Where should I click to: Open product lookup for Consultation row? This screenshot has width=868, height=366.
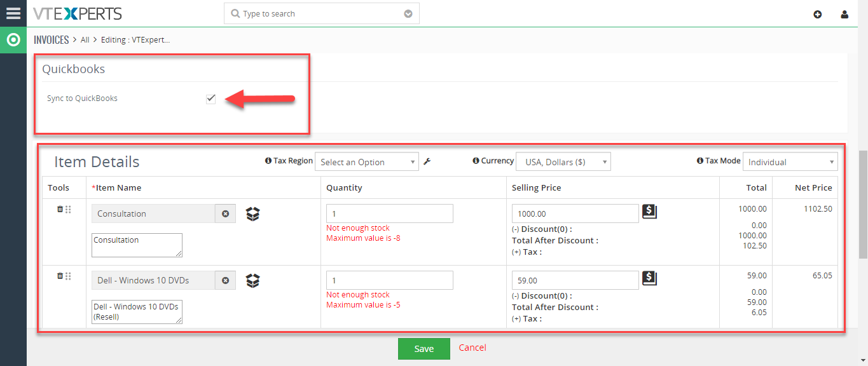click(x=253, y=213)
